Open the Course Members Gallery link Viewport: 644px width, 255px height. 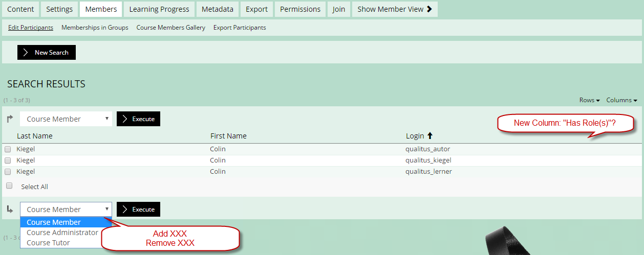pos(170,28)
